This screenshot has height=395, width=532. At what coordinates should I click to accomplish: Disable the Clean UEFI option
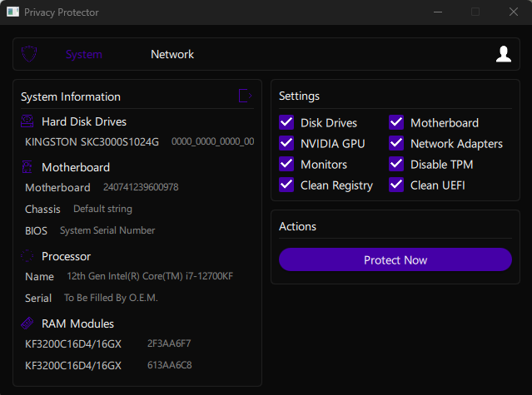point(396,185)
